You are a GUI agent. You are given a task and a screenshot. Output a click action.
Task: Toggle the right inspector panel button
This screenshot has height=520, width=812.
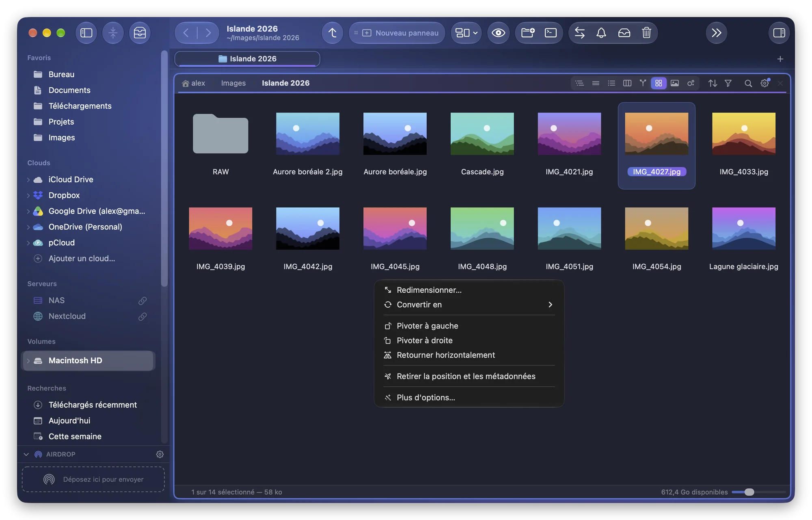(x=779, y=33)
